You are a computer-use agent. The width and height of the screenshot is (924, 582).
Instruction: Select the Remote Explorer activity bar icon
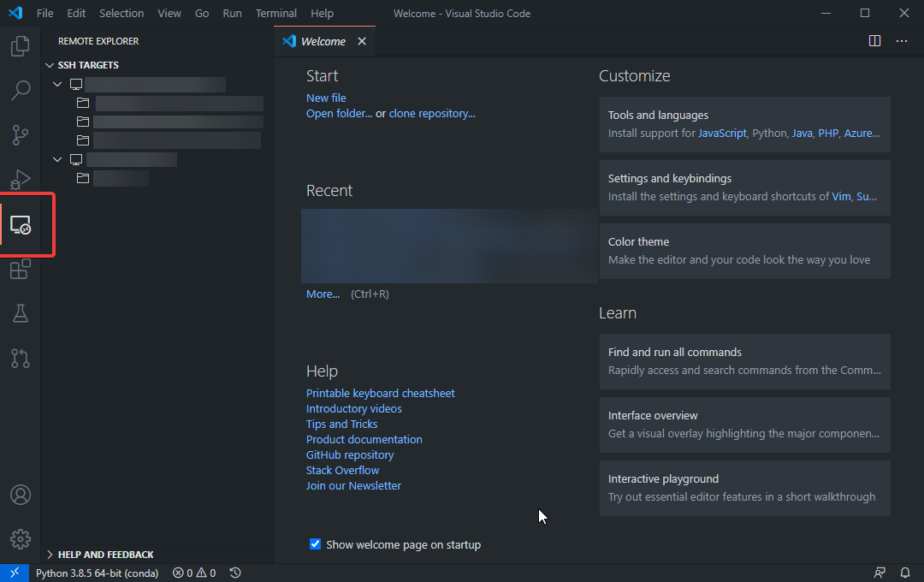point(20,224)
